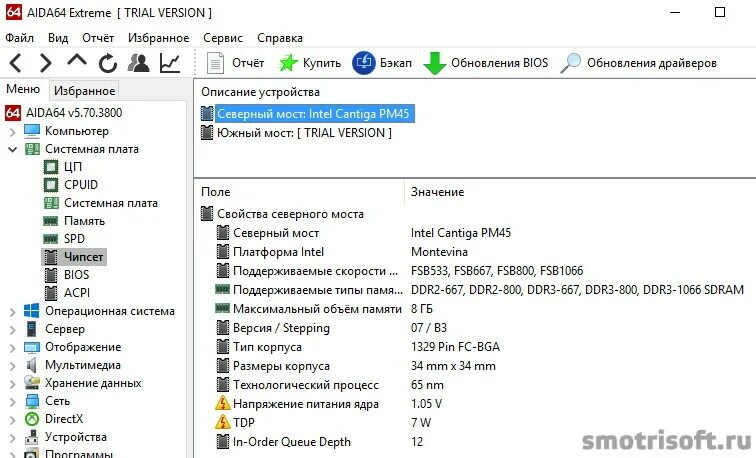The height and width of the screenshot is (458, 756).
Task: Click the Компьютер monitor icon
Action: (x=32, y=131)
